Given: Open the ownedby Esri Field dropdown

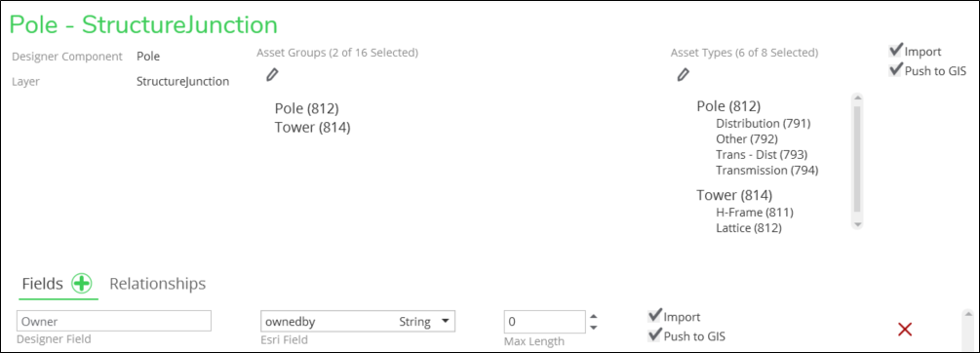Looking at the screenshot, I should click(358, 321).
